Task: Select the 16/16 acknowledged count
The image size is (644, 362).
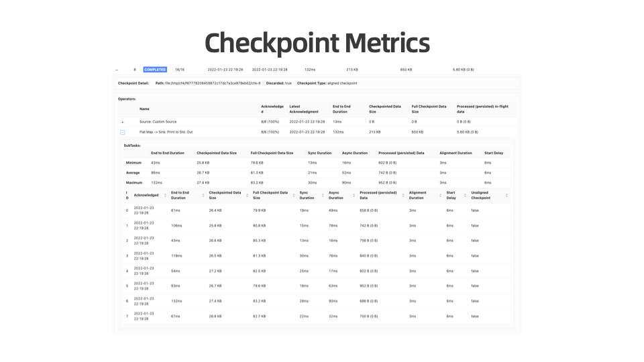Action: pyautogui.click(x=180, y=70)
